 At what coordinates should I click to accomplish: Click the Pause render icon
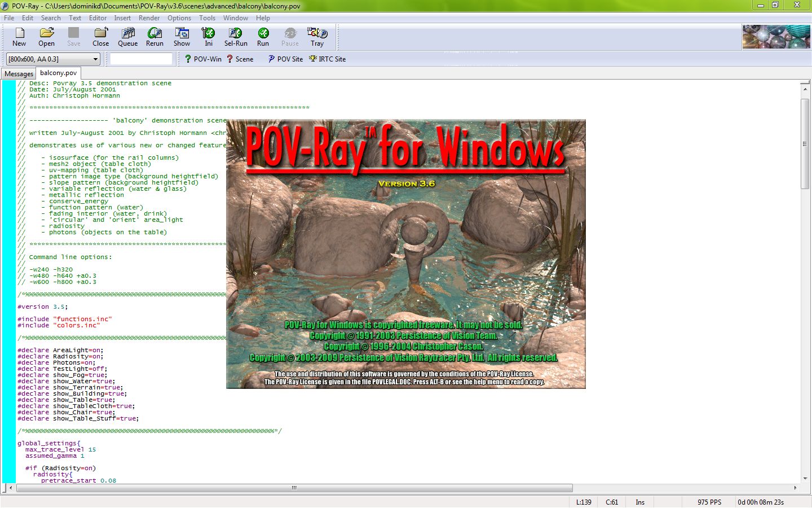tap(290, 37)
